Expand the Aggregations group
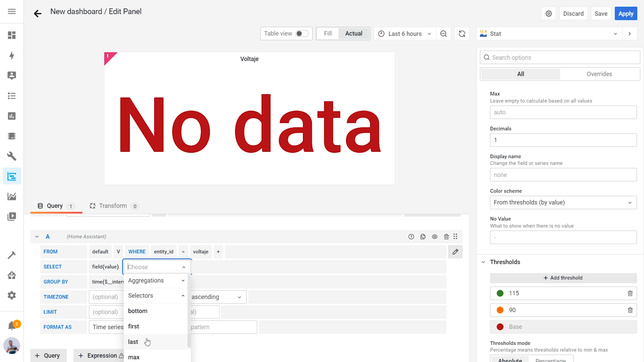 tap(156, 281)
